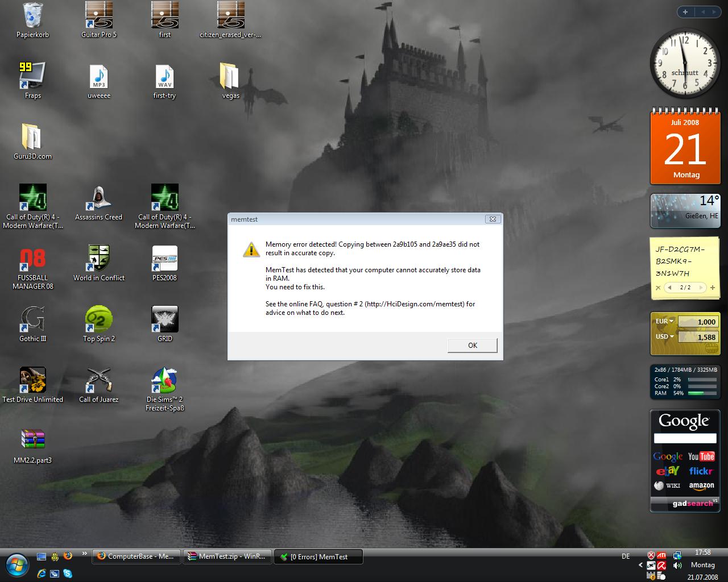Switch to [0 Errors] MemTest taskbar button
Image resolution: width=728 pixels, height=582 pixels.
(x=318, y=556)
